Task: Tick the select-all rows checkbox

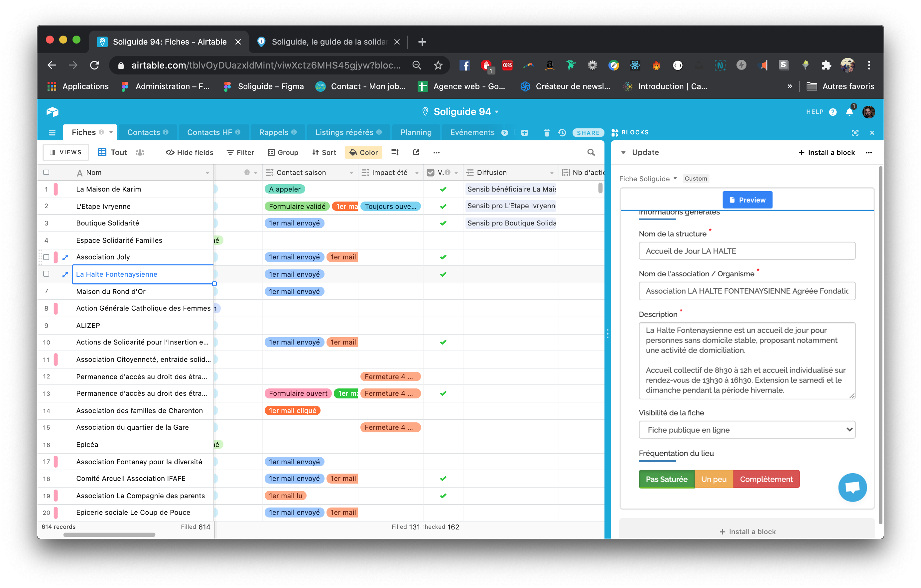Action: tap(46, 172)
